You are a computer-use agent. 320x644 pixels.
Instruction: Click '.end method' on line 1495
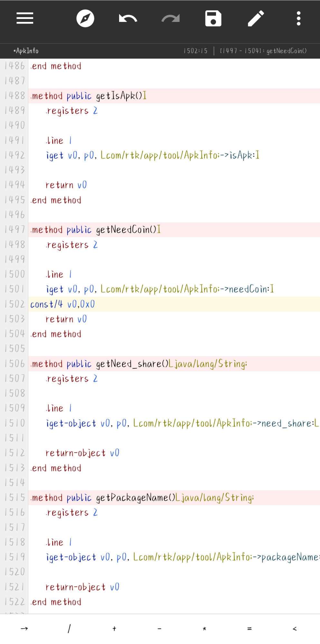click(56, 200)
